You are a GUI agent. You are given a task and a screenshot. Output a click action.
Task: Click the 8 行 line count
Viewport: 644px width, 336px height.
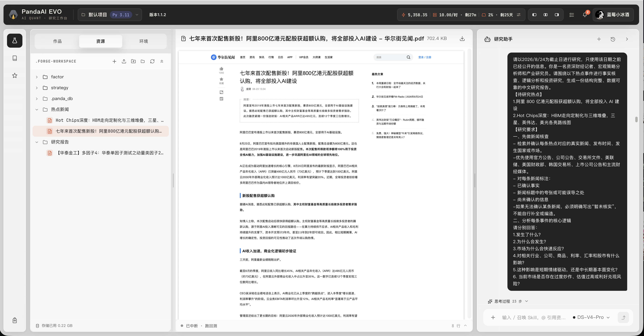point(456,326)
